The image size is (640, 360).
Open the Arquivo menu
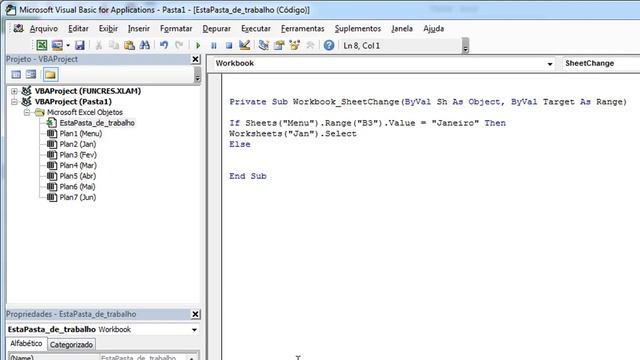coord(44,29)
